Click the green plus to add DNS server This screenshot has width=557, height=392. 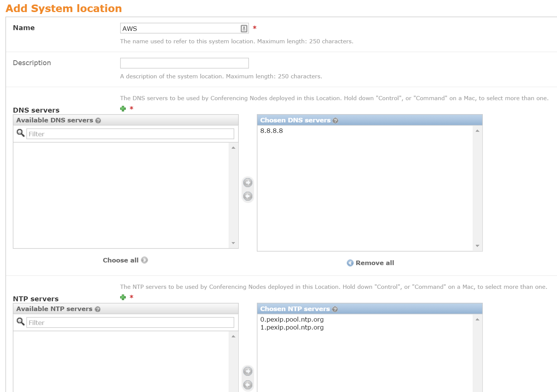(123, 109)
